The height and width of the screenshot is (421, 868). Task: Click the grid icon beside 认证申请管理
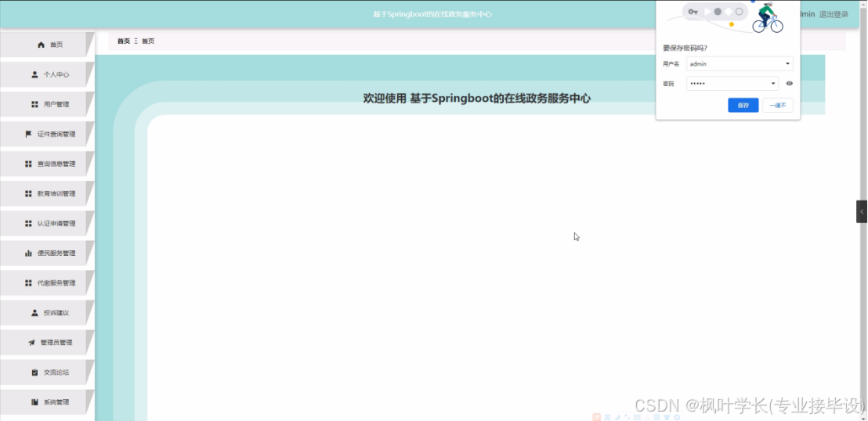tap(29, 224)
